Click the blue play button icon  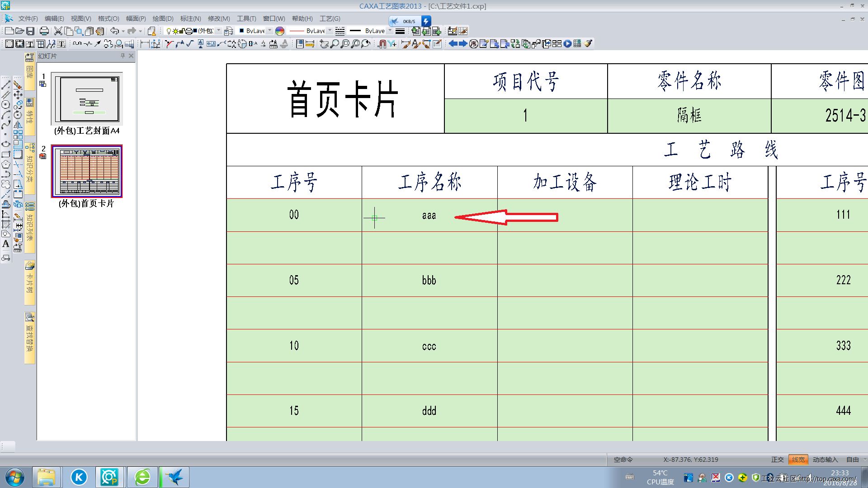(x=567, y=43)
